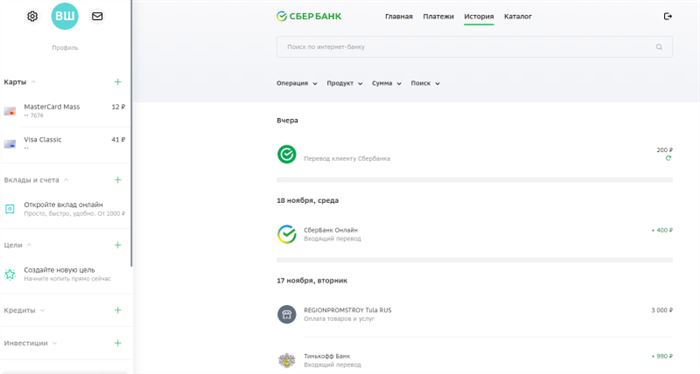Focus the internet-bank search field

tap(474, 47)
